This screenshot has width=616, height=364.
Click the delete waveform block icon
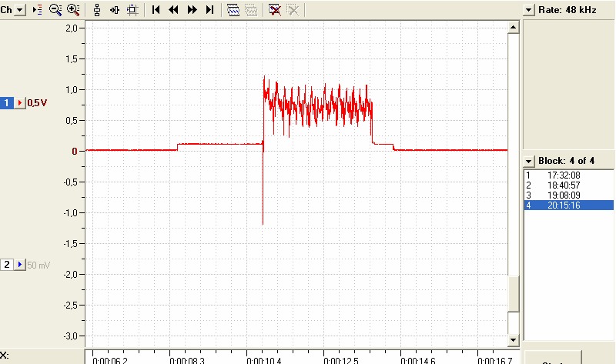(275, 10)
